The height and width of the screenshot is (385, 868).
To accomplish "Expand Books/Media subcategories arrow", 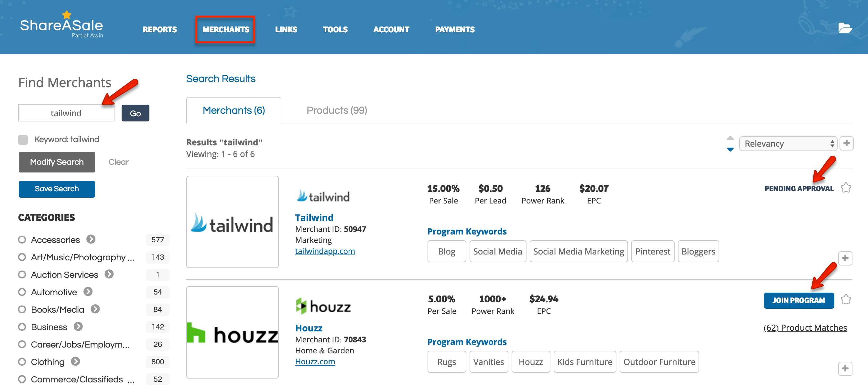I will [x=95, y=309].
